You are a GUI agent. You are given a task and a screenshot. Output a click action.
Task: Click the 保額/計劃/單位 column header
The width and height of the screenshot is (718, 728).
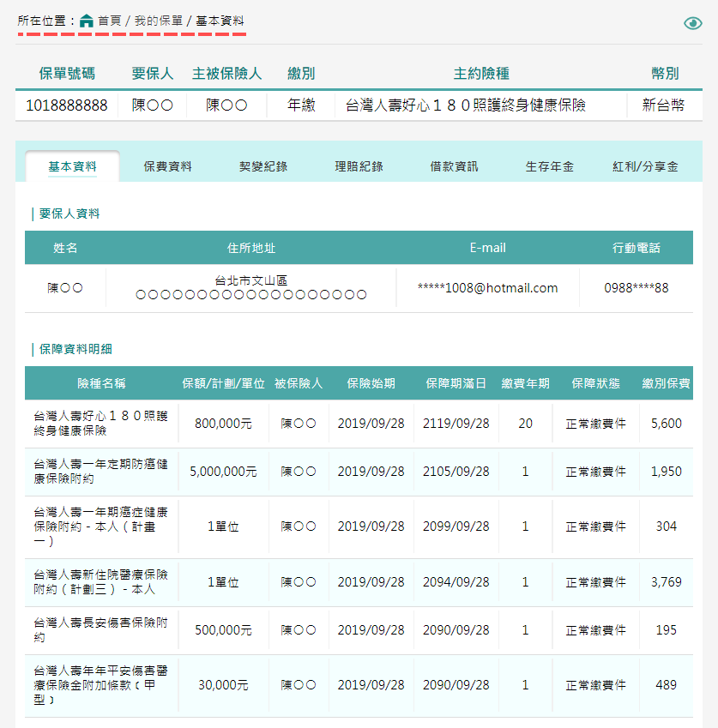click(x=223, y=383)
